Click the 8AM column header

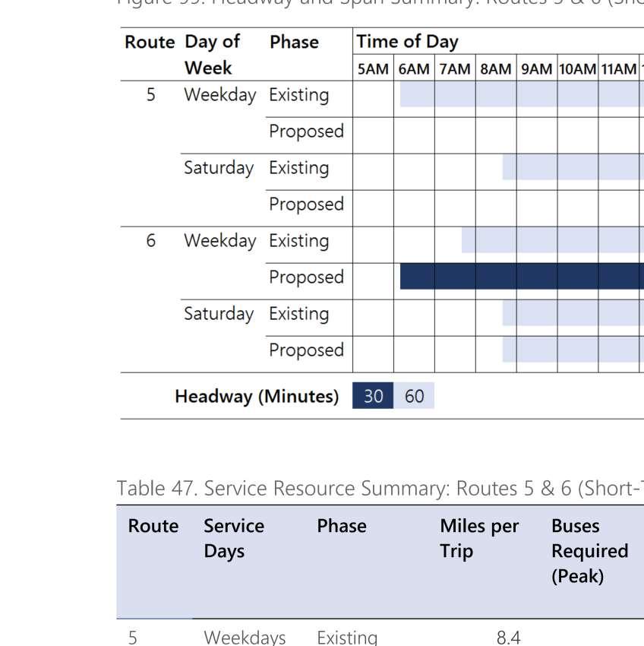click(x=496, y=69)
